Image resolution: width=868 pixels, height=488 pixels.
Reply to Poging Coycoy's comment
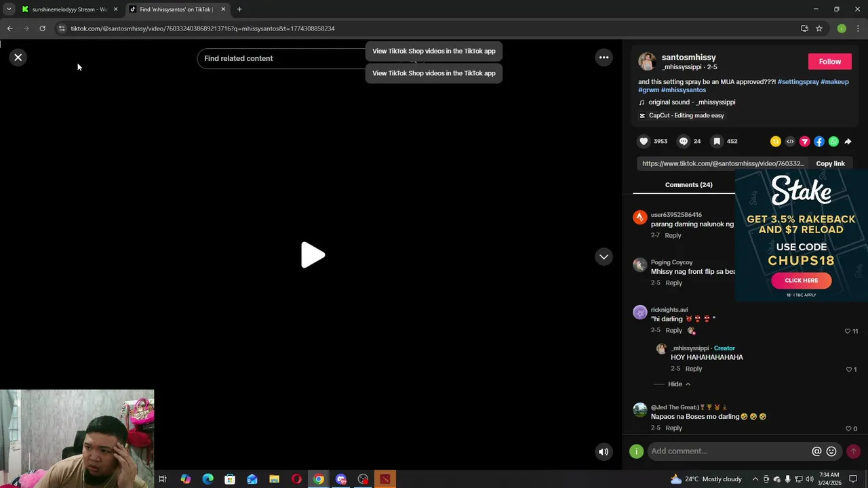click(x=673, y=283)
